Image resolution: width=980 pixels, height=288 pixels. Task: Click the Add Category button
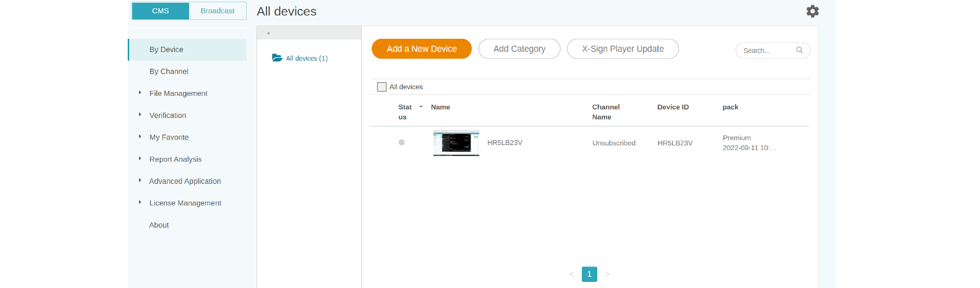point(519,49)
